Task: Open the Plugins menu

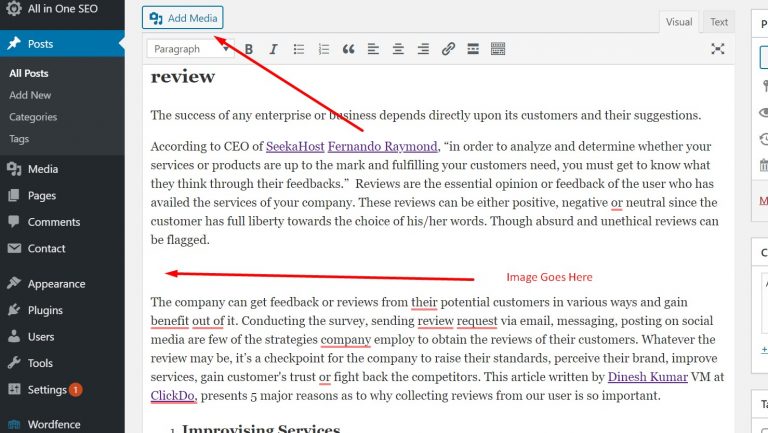Action: (x=62, y=310)
